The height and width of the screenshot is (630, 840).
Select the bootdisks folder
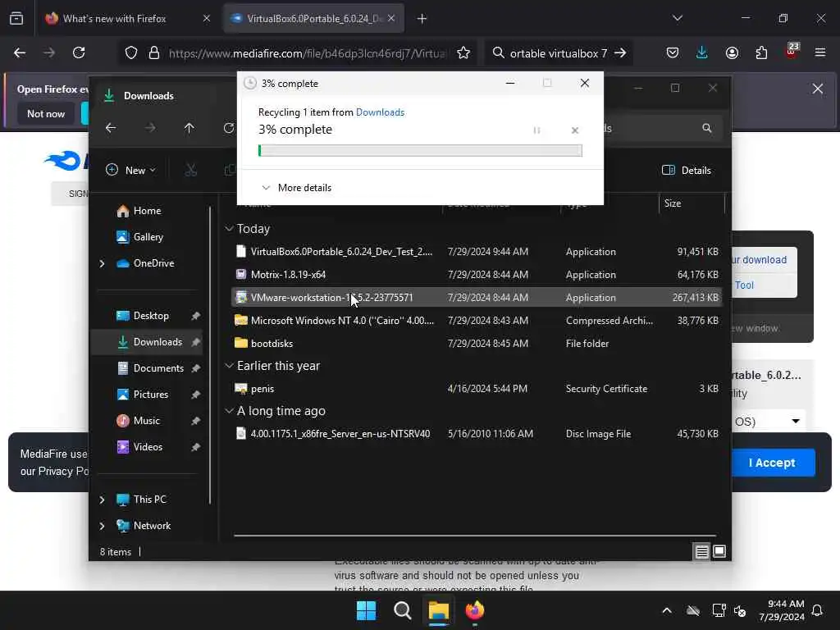(x=477, y=344)
